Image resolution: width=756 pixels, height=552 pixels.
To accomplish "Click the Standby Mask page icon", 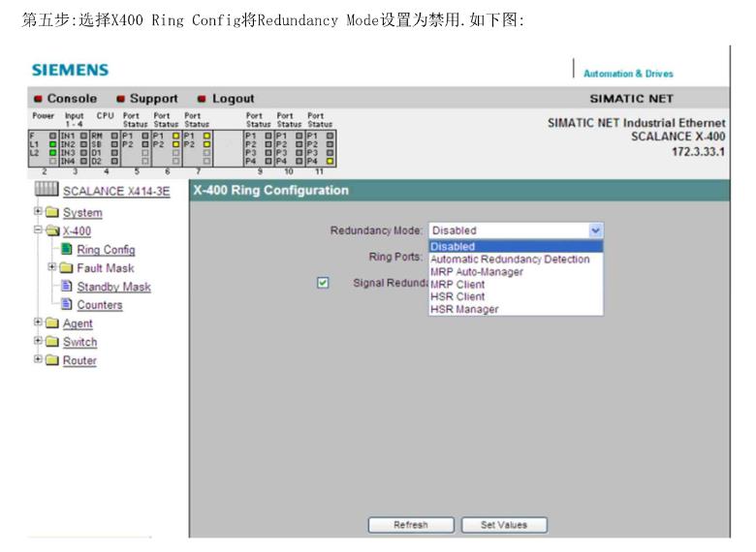I will 67,287.
